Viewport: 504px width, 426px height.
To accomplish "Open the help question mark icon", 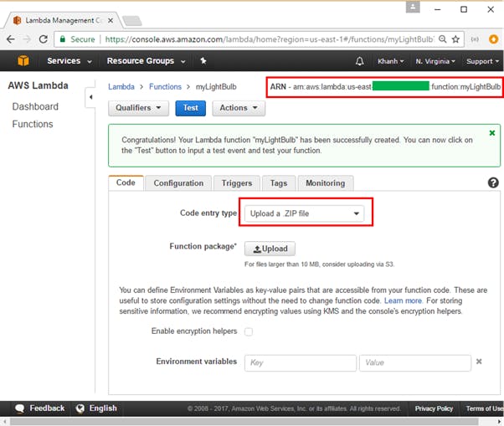I will click(x=493, y=182).
